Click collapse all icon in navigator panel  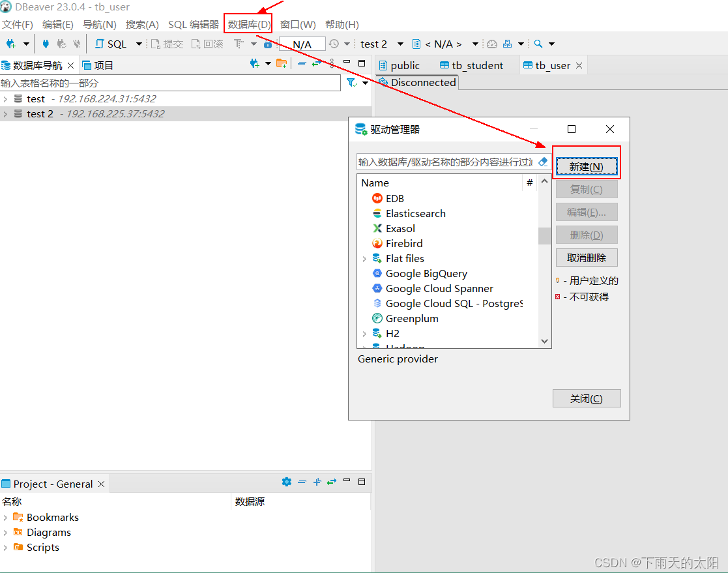[302, 64]
